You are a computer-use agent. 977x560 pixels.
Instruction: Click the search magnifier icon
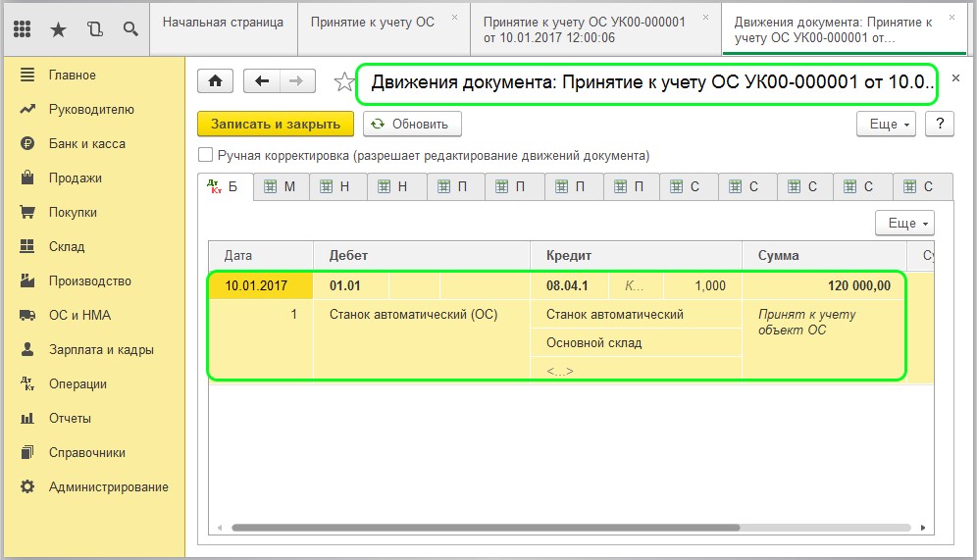(130, 28)
